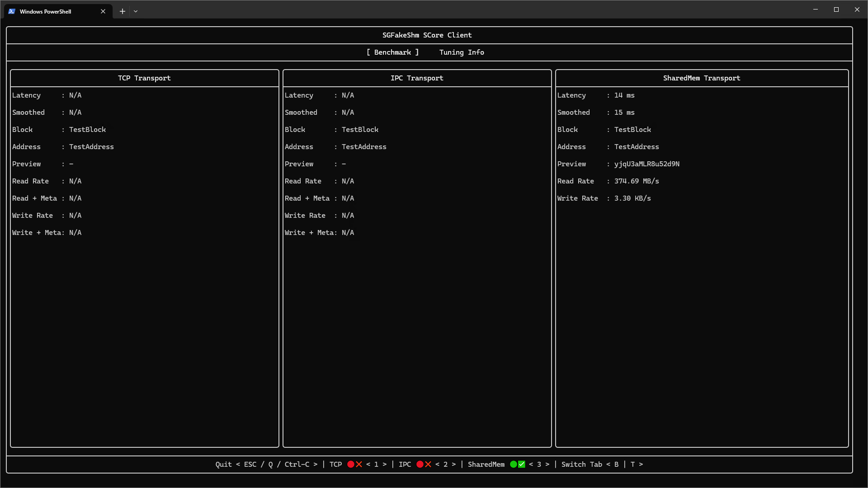Select the preview string yjqU3aMLR8u52d9N
This screenshot has width=868, height=488.
[647, 164]
